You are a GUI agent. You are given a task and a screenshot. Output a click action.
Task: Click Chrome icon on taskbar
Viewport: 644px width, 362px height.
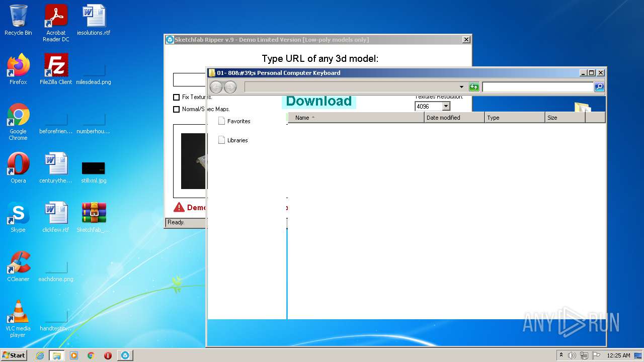pyautogui.click(x=91, y=355)
